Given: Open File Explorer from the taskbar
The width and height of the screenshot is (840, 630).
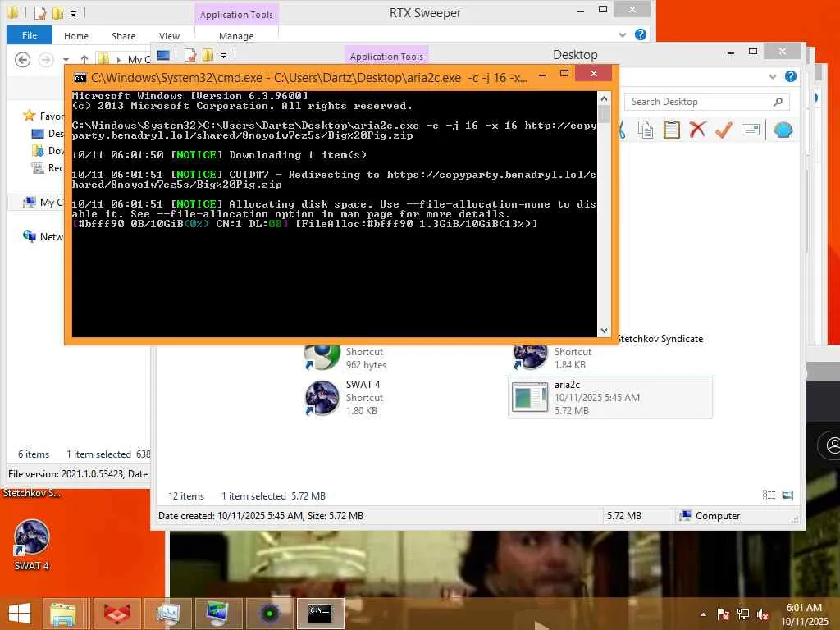Looking at the screenshot, I should coord(63,614).
